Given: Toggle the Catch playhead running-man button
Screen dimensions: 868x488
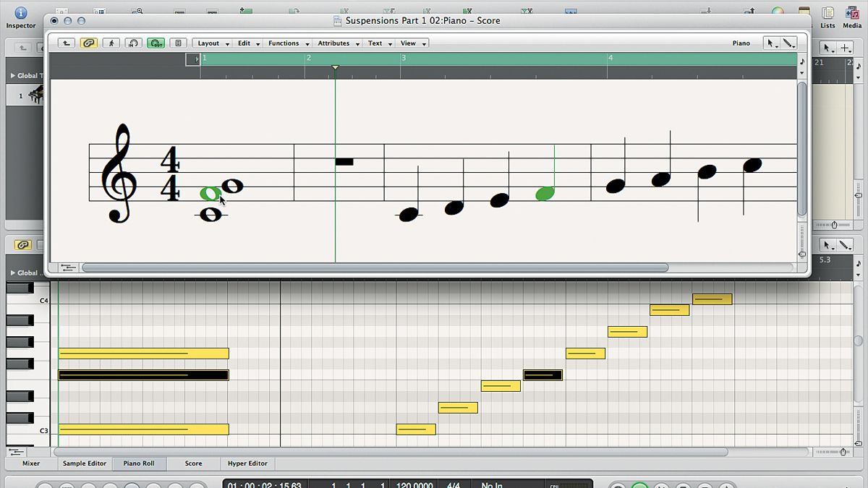Looking at the screenshot, I should pos(111,43).
